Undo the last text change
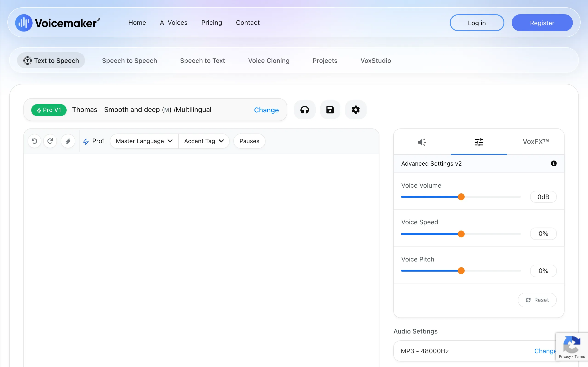The image size is (588, 367). pyautogui.click(x=34, y=141)
